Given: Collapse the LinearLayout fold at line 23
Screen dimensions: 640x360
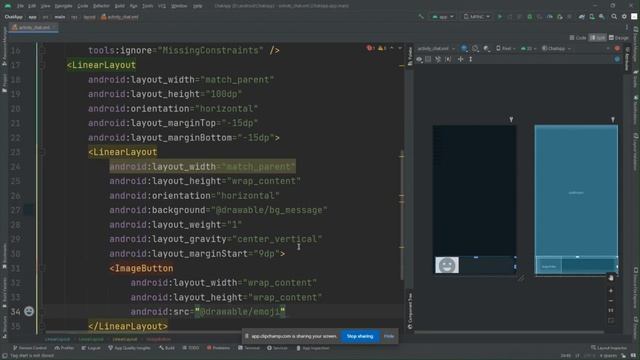Looking at the screenshot, I should (x=42, y=152).
